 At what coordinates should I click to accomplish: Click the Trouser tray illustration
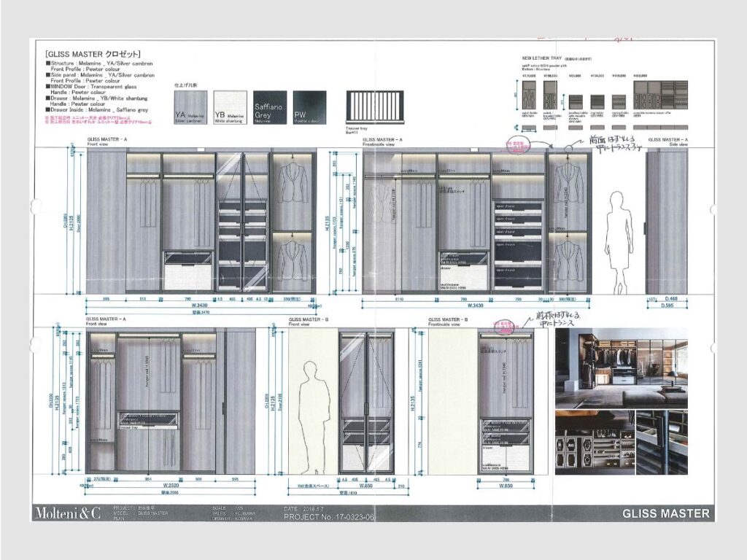point(374,108)
